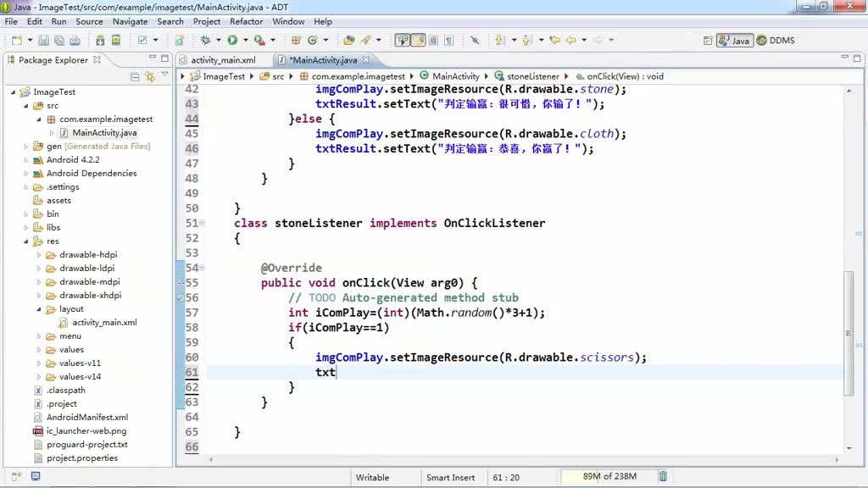Click the editor vertical scrollbar thumb
This screenshot has height=488, width=868.
tap(849, 332)
